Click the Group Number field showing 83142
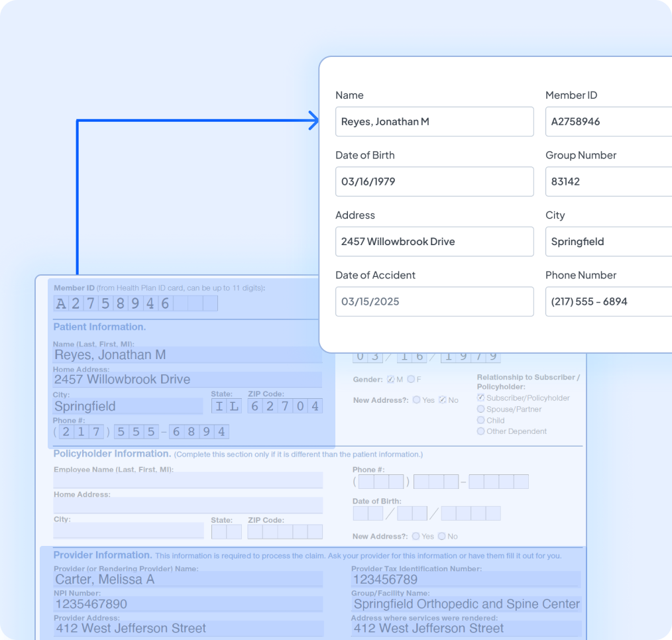The image size is (672, 640). pyautogui.click(x=608, y=182)
